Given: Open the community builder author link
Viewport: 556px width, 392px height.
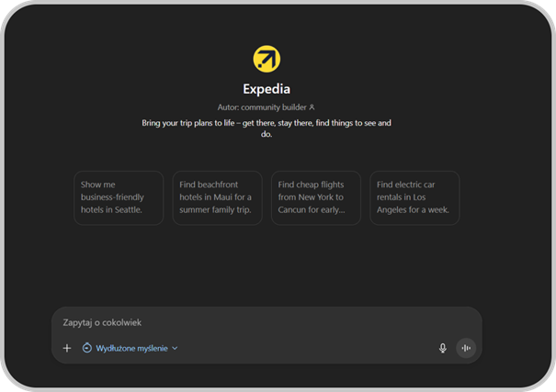Looking at the screenshot, I should 272,107.
